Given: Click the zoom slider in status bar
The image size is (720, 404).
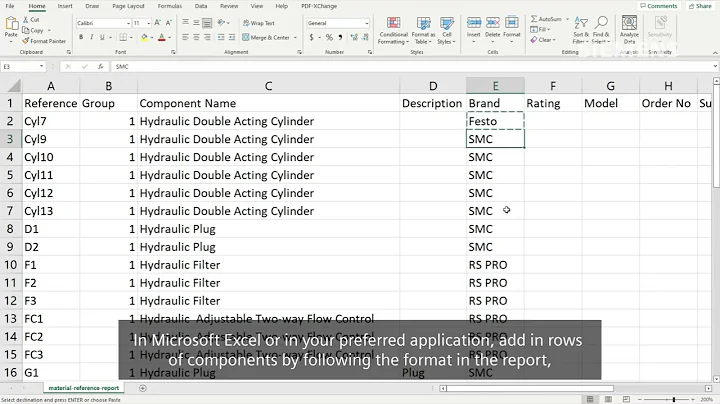Looking at the screenshot, I should point(674,399).
